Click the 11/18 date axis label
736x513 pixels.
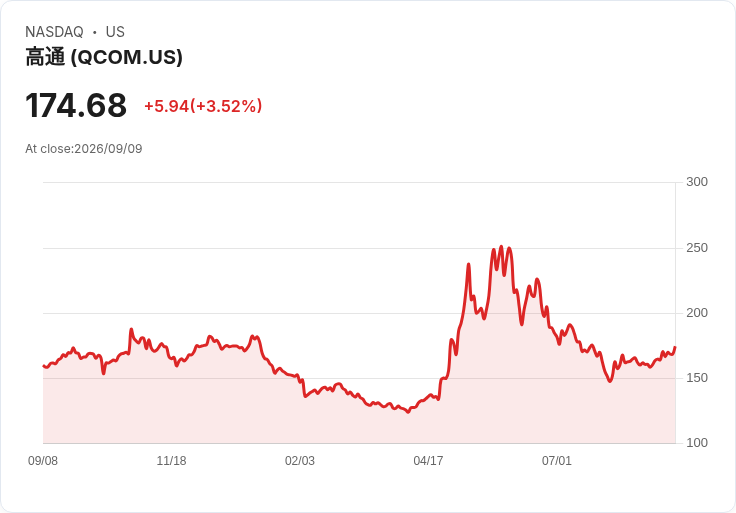pyautogui.click(x=171, y=461)
